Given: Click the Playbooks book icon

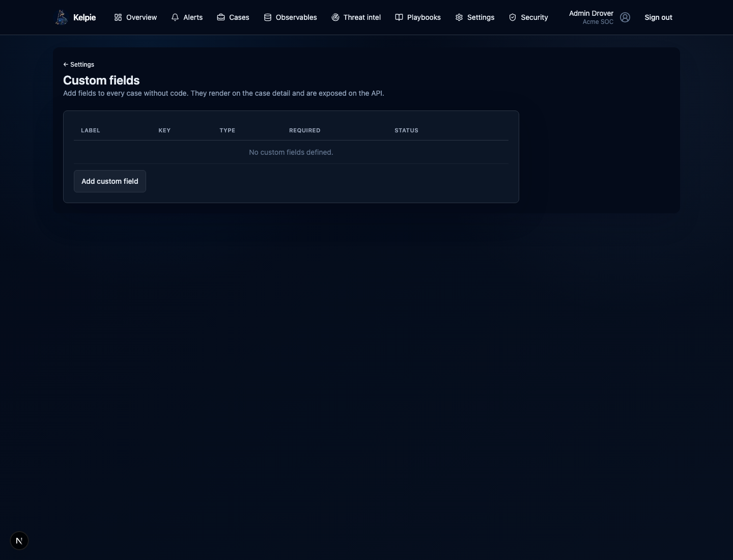Looking at the screenshot, I should tap(399, 17).
